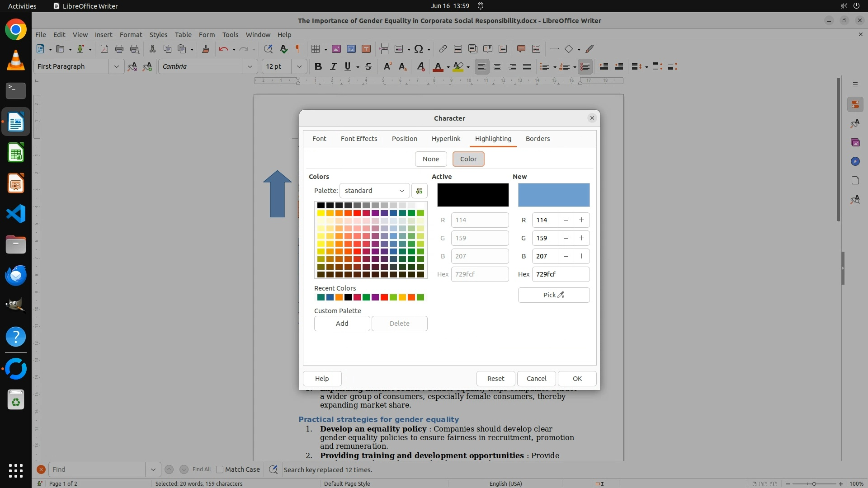Screen dimensions: 868x488
Task: Click the Pick color button
Action: coord(553,295)
